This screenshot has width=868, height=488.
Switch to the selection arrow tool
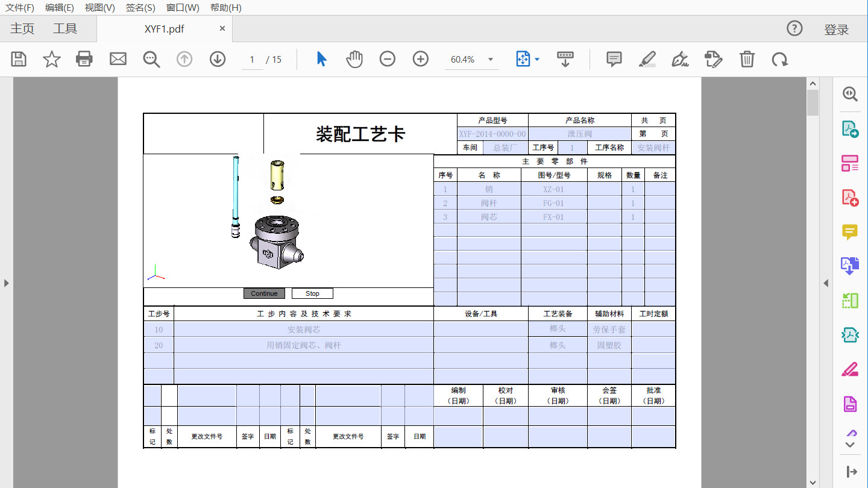click(x=321, y=59)
